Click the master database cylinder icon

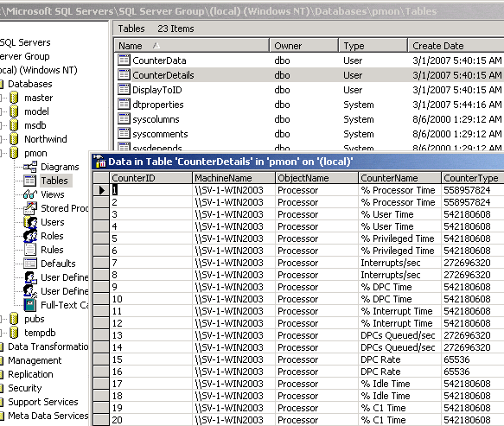pos(14,98)
